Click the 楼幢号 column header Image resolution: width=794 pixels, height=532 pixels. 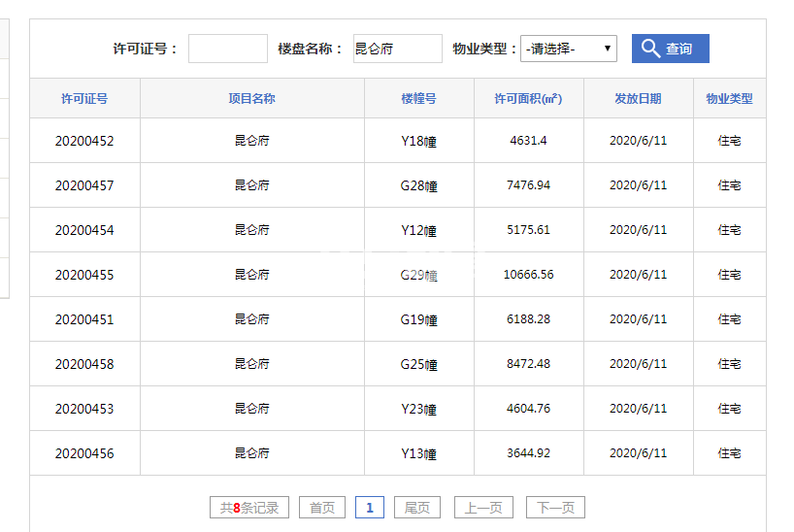[x=418, y=98]
